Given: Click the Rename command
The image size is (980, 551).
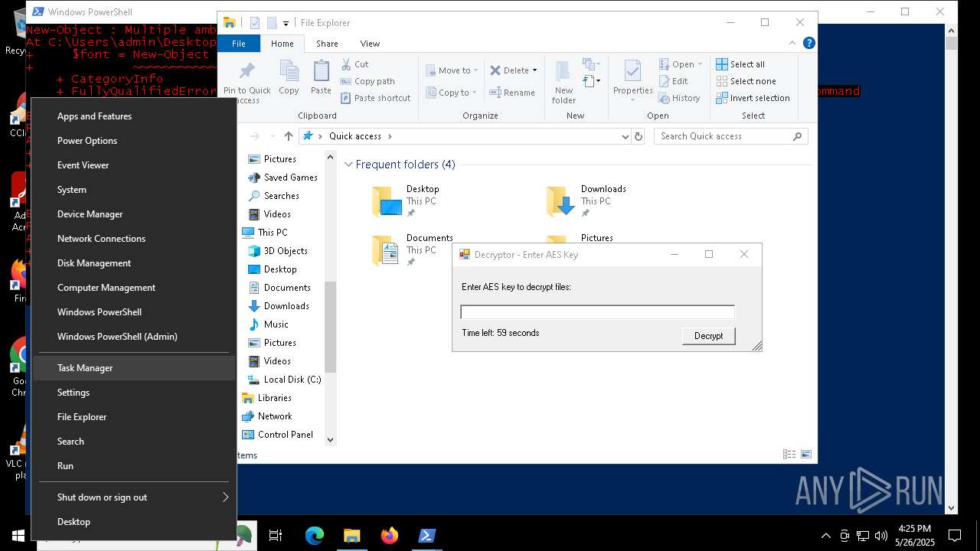Looking at the screenshot, I should tap(512, 93).
